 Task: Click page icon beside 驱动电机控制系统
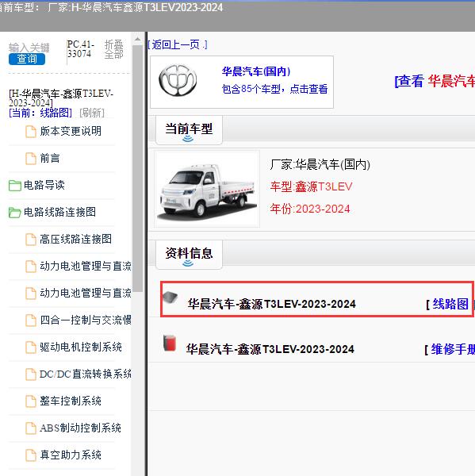pos(31,347)
